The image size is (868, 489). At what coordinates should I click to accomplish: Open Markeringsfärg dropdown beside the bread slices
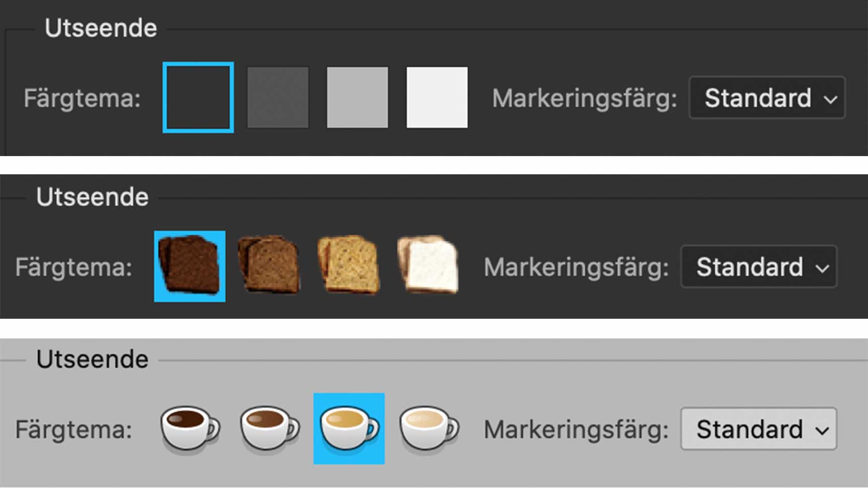pos(759,267)
